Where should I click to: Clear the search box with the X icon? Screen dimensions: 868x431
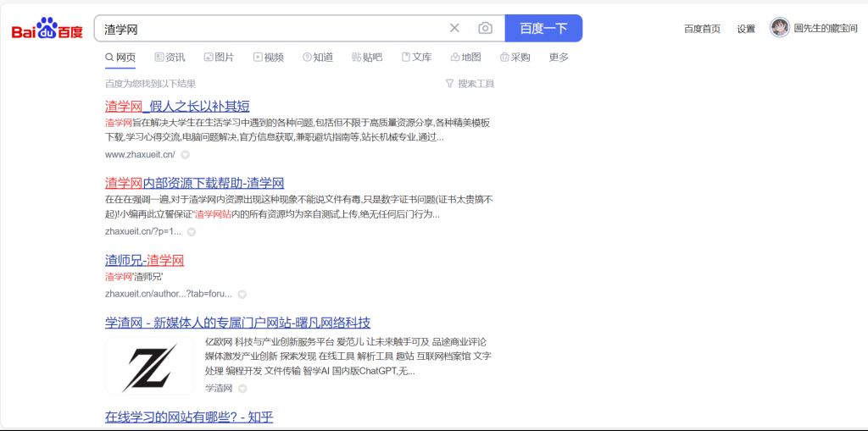coord(454,28)
